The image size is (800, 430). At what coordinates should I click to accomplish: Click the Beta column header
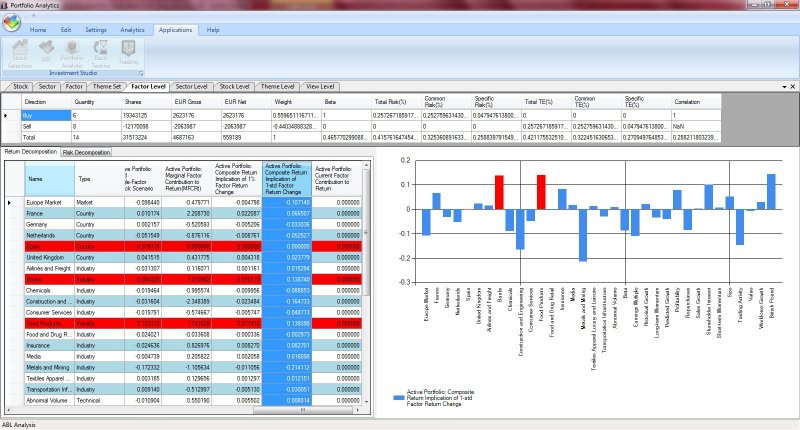tap(346, 102)
